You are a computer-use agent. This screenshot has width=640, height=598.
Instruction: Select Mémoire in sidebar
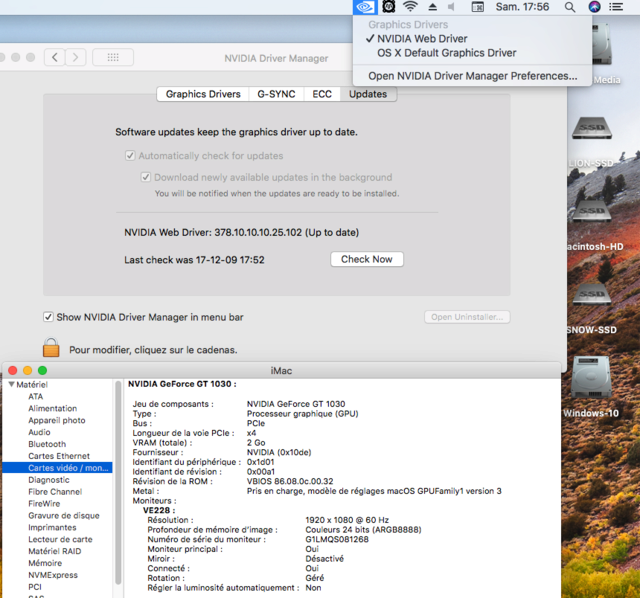pos(45,563)
